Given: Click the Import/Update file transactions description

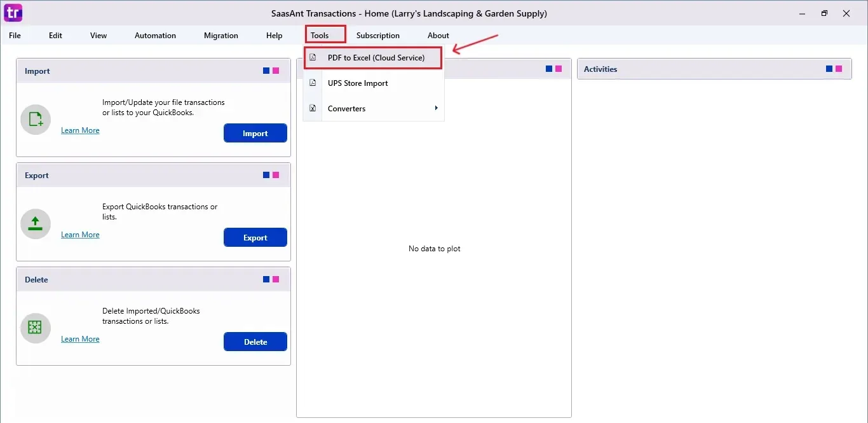Looking at the screenshot, I should point(163,107).
